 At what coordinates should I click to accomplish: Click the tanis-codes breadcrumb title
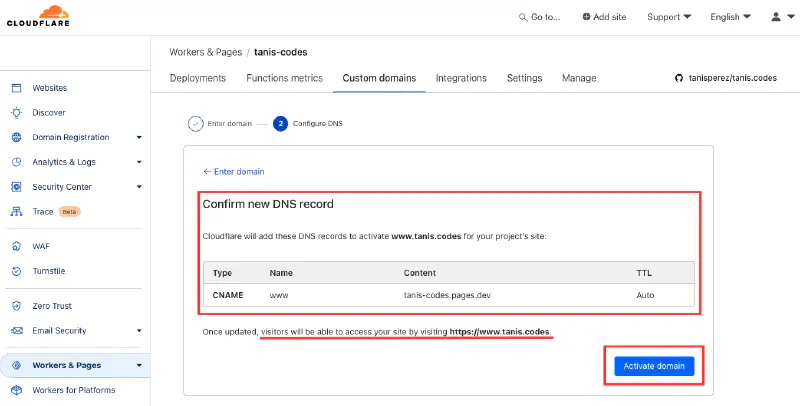281,52
